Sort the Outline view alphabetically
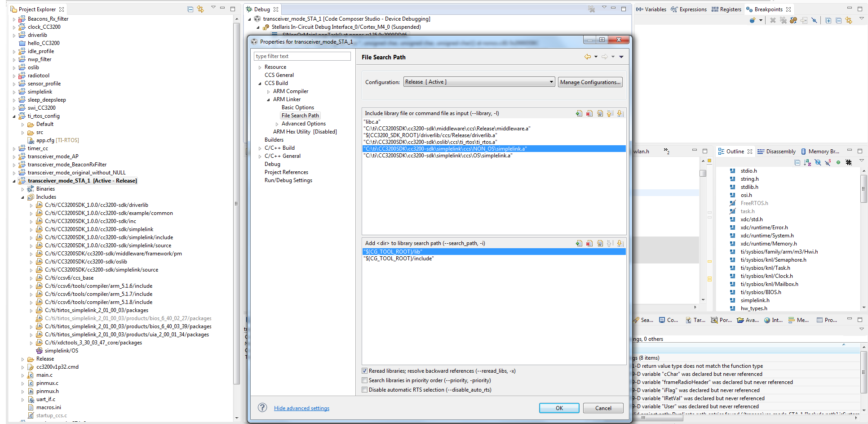The height and width of the screenshot is (424, 868). pos(807,162)
